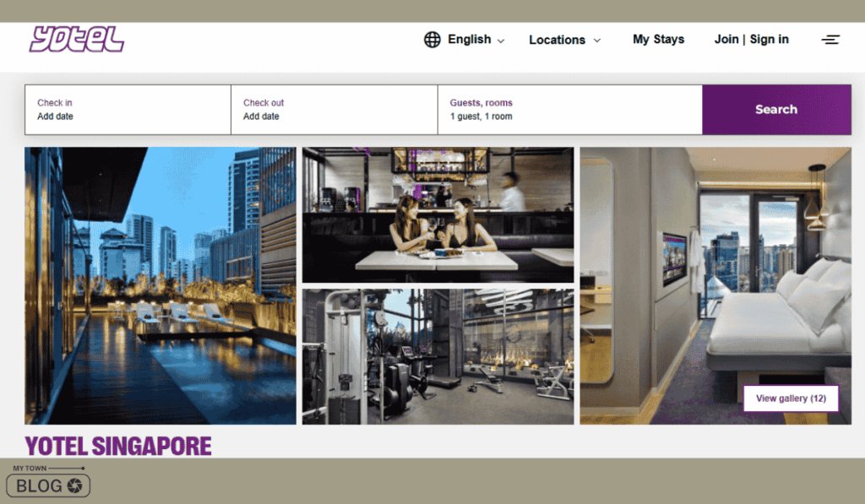Open the bar with two women photo
This screenshot has height=504, width=865.
(438, 215)
